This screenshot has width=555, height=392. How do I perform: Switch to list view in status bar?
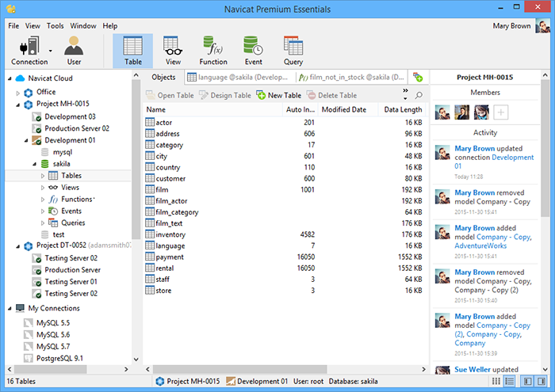[x=509, y=381]
